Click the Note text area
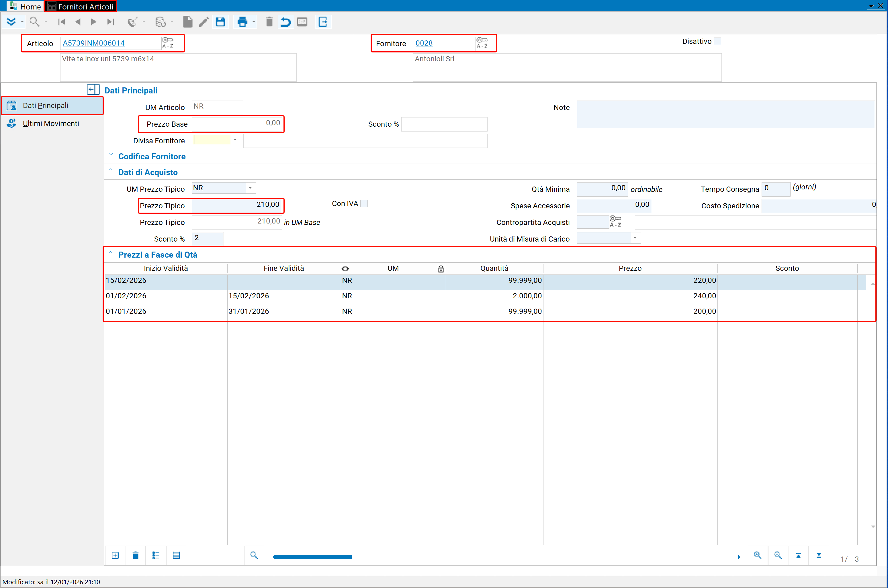This screenshot has width=888, height=588. click(x=726, y=114)
